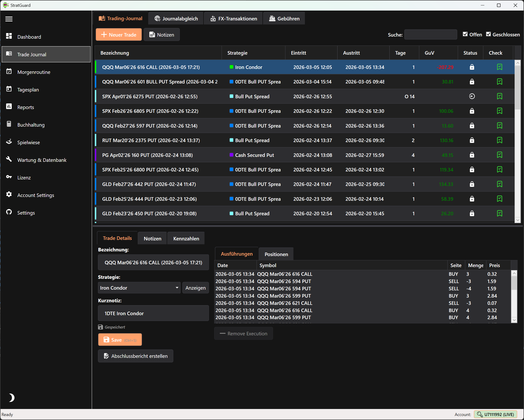Click the hamburger menu icon in sidebar

pyautogui.click(x=9, y=19)
